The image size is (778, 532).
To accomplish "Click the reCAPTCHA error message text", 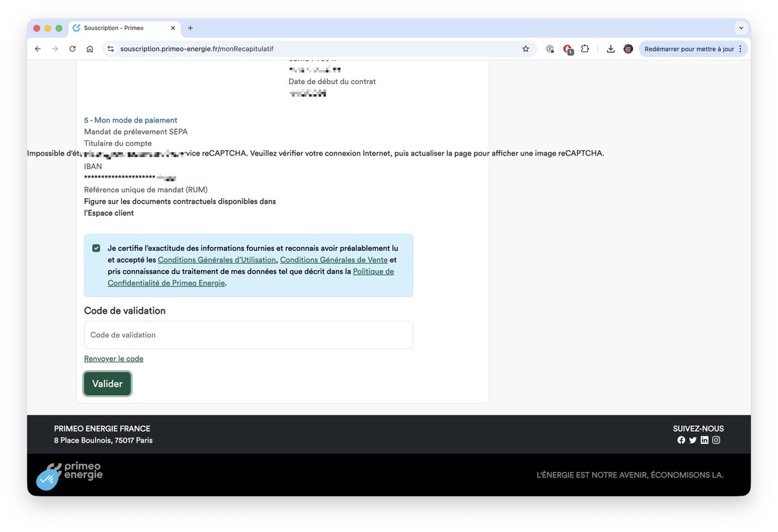I will click(316, 154).
